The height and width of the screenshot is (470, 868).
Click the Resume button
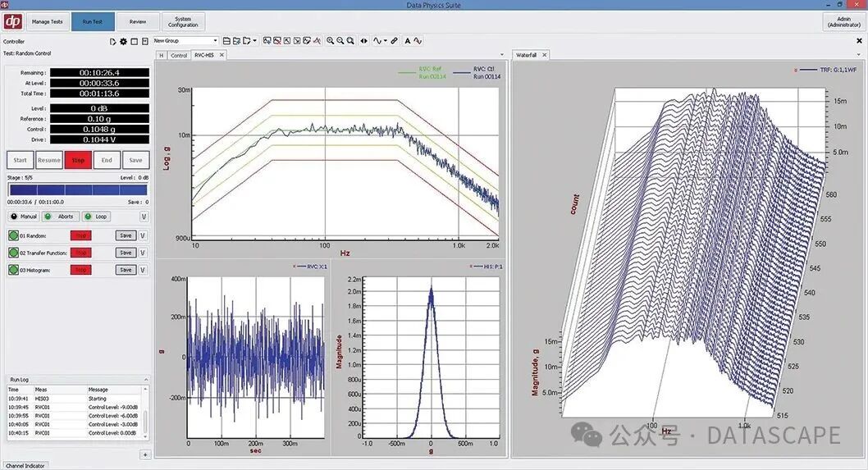click(49, 160)
